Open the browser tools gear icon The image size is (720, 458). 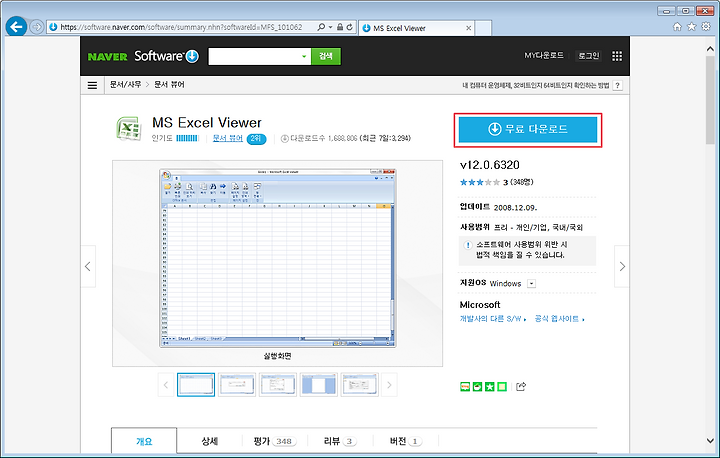click(x=706, y=27)
